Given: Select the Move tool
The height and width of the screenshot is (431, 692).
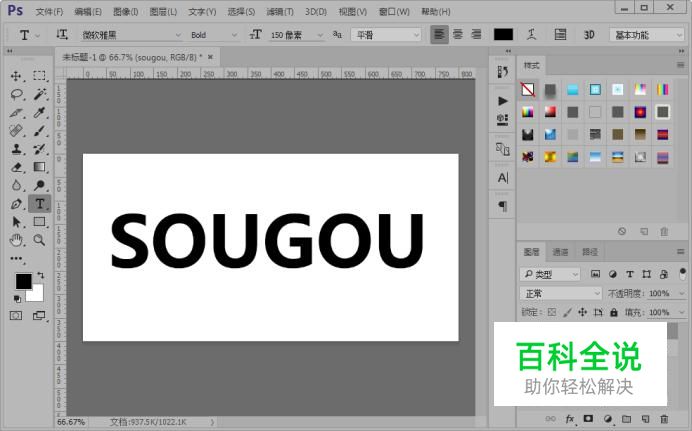Looking at the screenshot, I should pos(16,76).
